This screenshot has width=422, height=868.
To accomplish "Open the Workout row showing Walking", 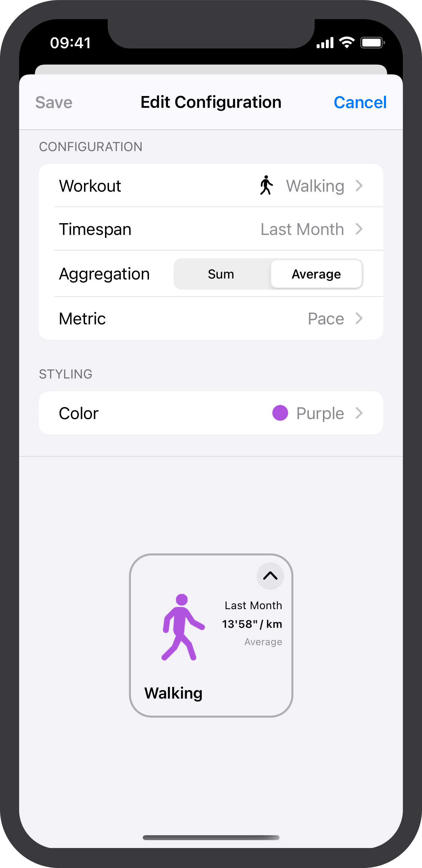I will (211, 186).
